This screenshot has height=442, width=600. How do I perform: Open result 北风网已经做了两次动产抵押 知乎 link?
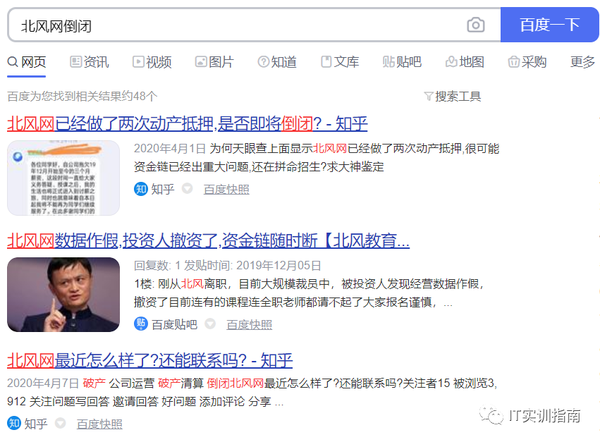[187, 124]
